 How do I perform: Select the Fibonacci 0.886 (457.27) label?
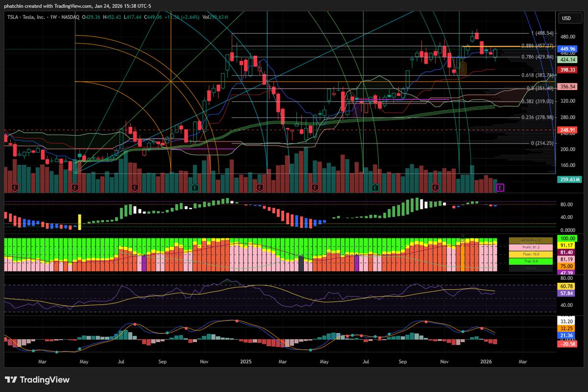(x=538, y=46)
